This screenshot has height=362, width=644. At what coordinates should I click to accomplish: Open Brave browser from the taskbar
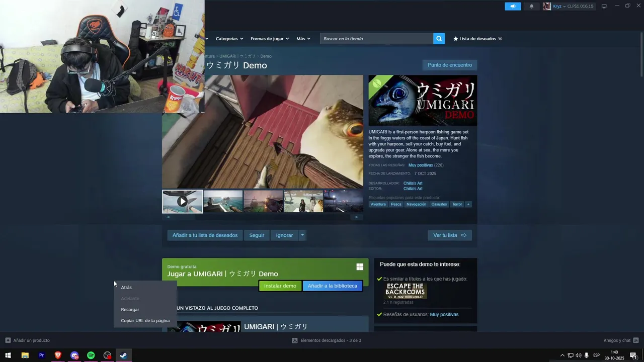58,355
